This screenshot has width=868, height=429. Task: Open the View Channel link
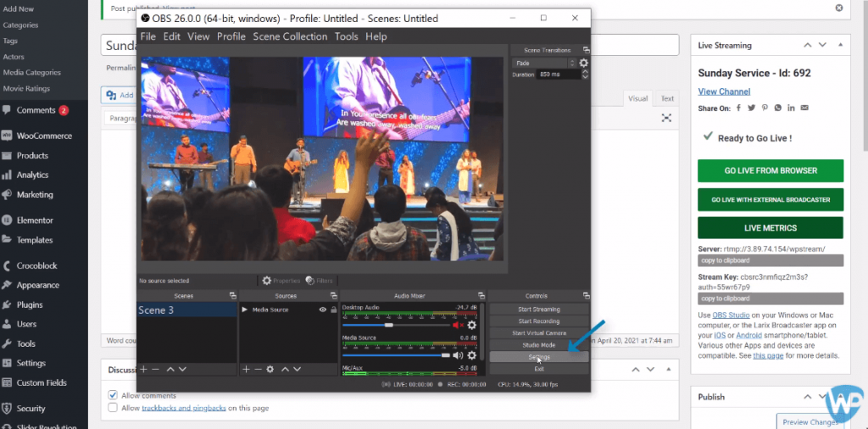tap(724, 92)
